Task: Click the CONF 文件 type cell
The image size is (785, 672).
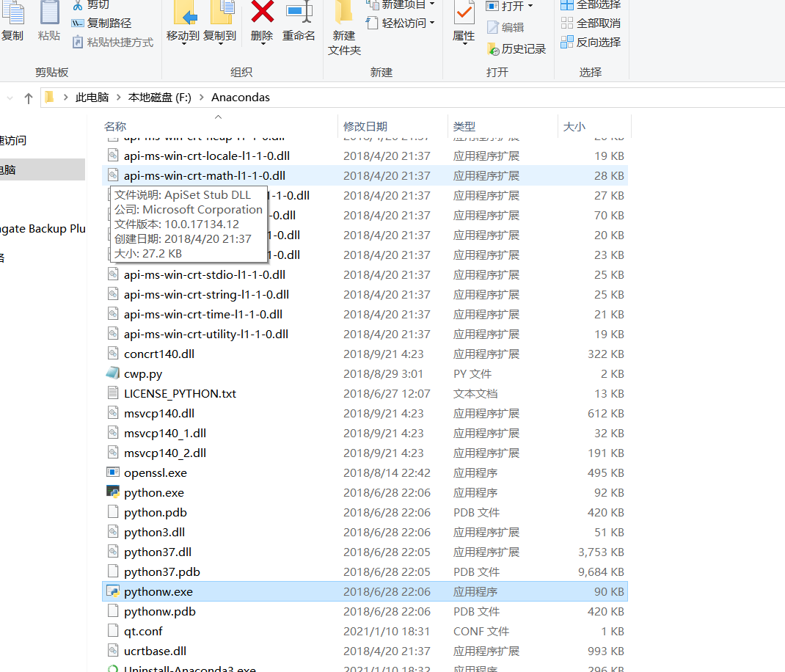Action: tap(481, 632)
